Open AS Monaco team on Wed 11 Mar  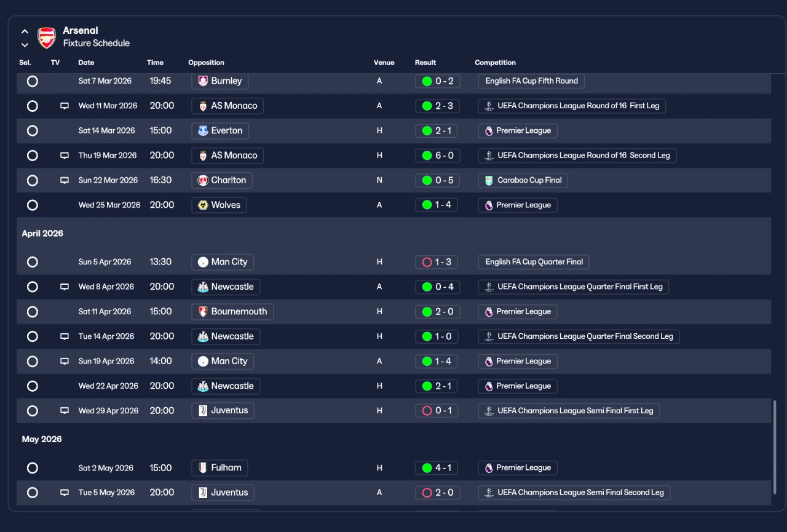[227, 106]
